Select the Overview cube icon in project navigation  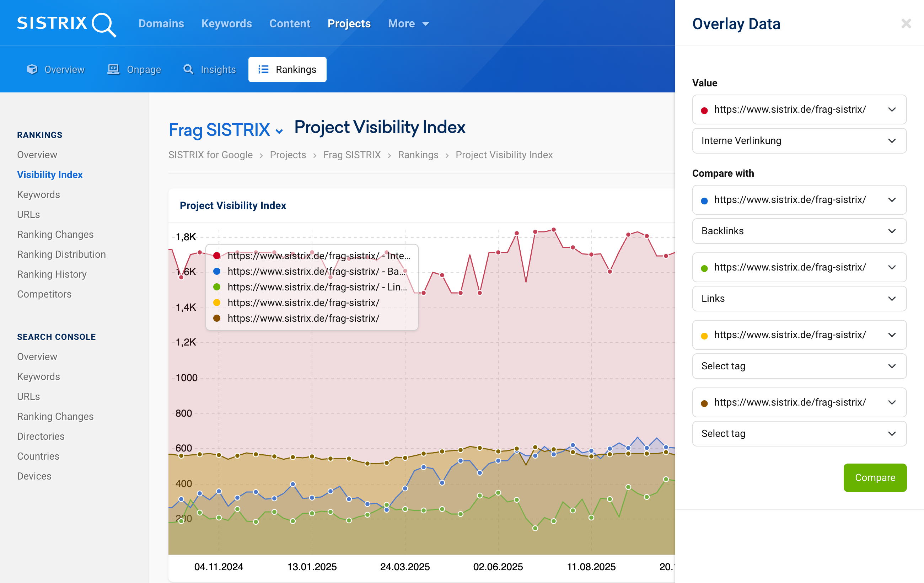pyautogui.click(x=33, y=69)
